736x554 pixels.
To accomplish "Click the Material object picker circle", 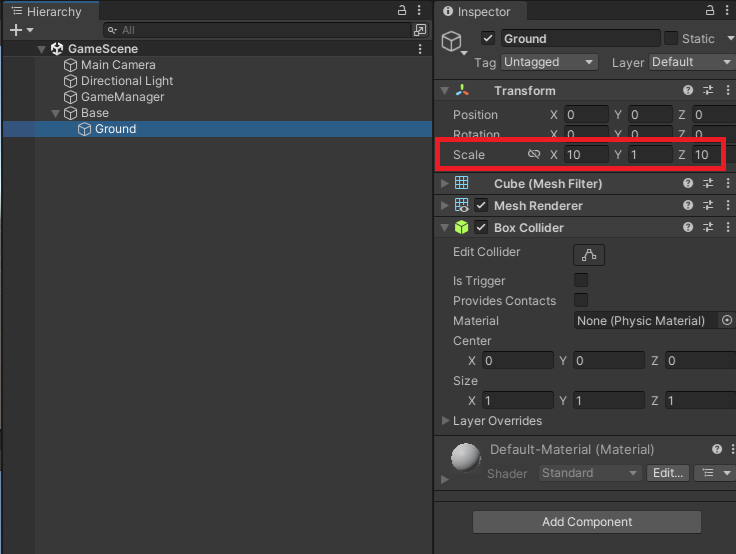I will [x=727, y=321].
